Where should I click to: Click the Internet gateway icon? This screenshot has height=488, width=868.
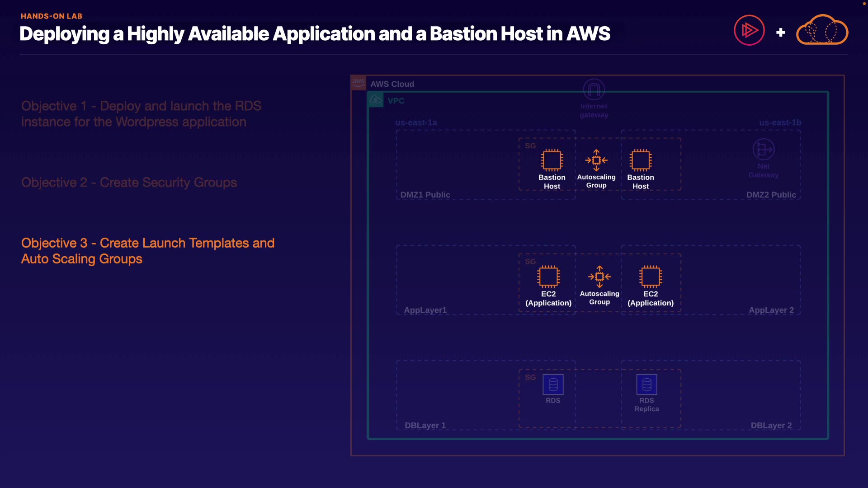click(594, 89)
